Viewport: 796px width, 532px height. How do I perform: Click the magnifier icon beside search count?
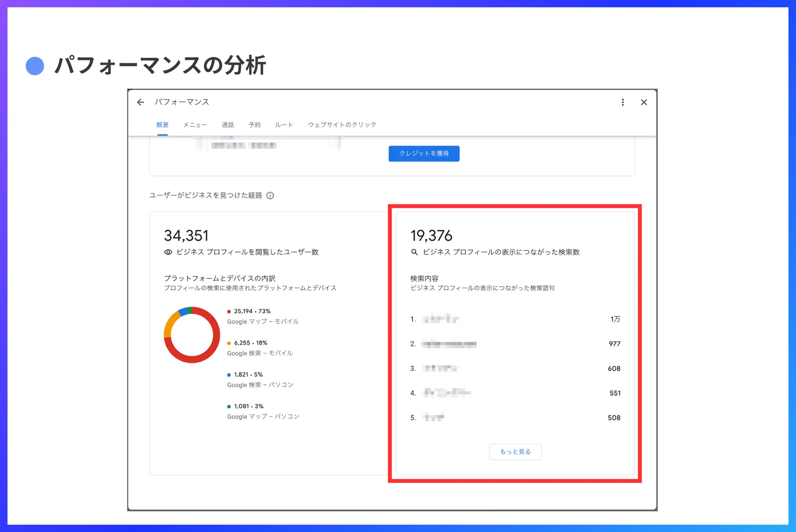[414, 252]
